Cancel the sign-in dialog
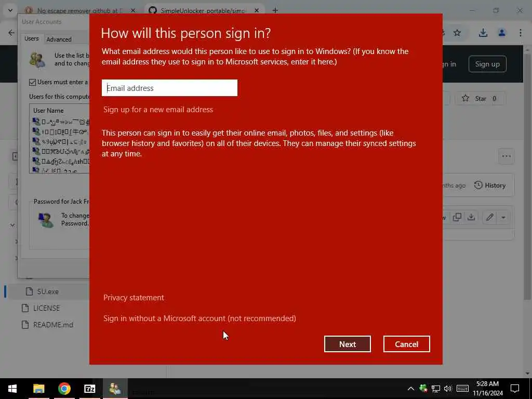This screenshot has height=399, width=532. [x=406, y=344]
